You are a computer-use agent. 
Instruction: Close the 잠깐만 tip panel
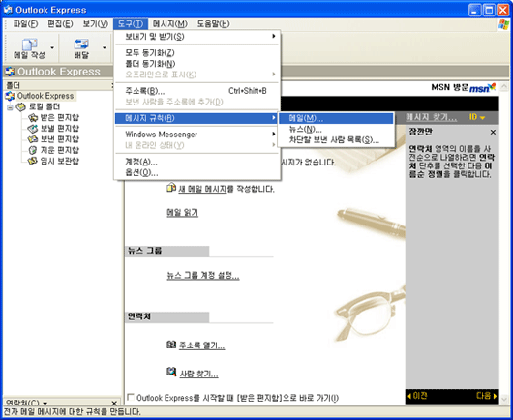493,133
